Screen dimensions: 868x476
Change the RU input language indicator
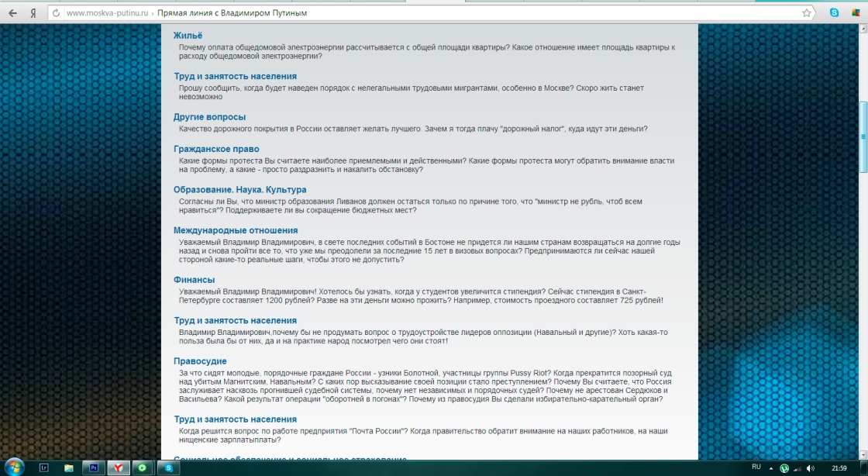(x=756, y=467)
